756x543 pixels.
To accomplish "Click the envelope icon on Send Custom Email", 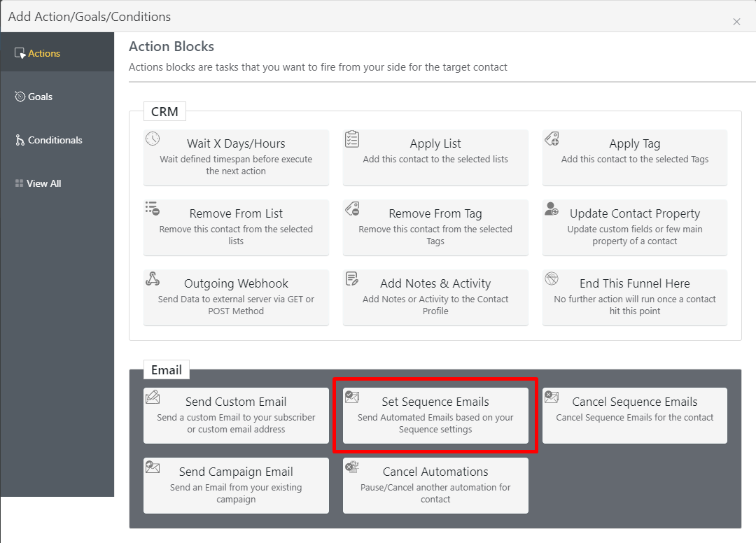I will [153, 395].
